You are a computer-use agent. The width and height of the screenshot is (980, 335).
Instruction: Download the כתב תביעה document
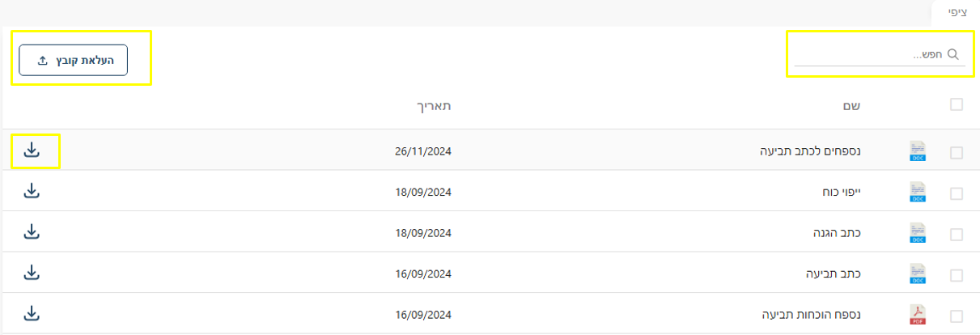[x=32, y=272]
